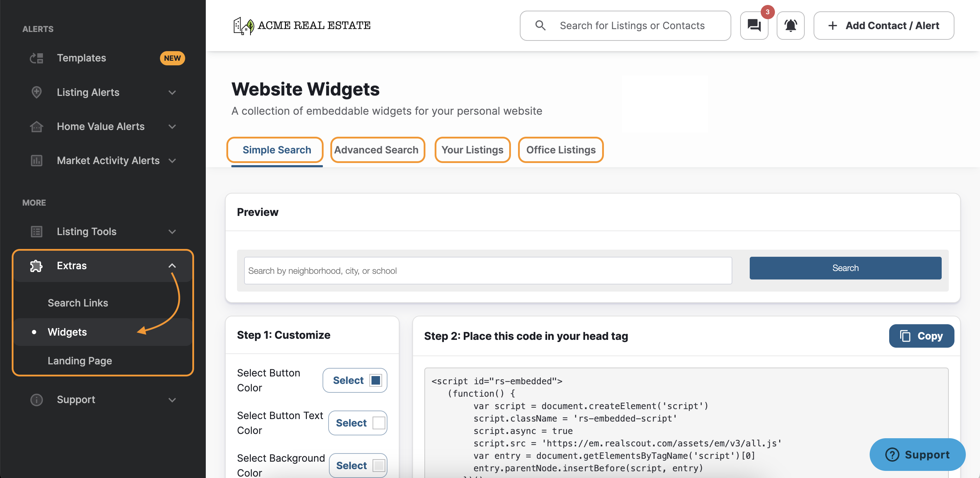Expand the Listing Tools chevron

(172, 232)
